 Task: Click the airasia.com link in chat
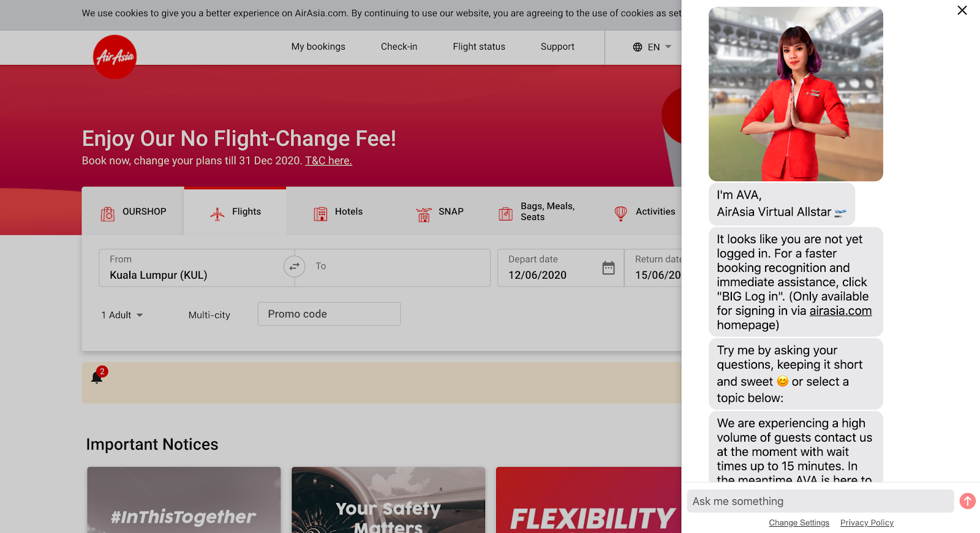pyautogui.click(x=840, y=311)
